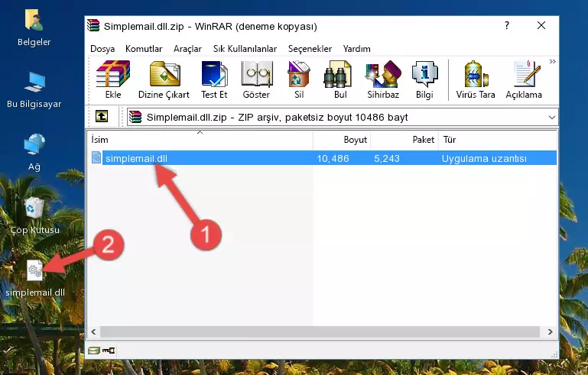
Task: Click the Uygulama uzantısı type cell
Action: pos(484,158)
